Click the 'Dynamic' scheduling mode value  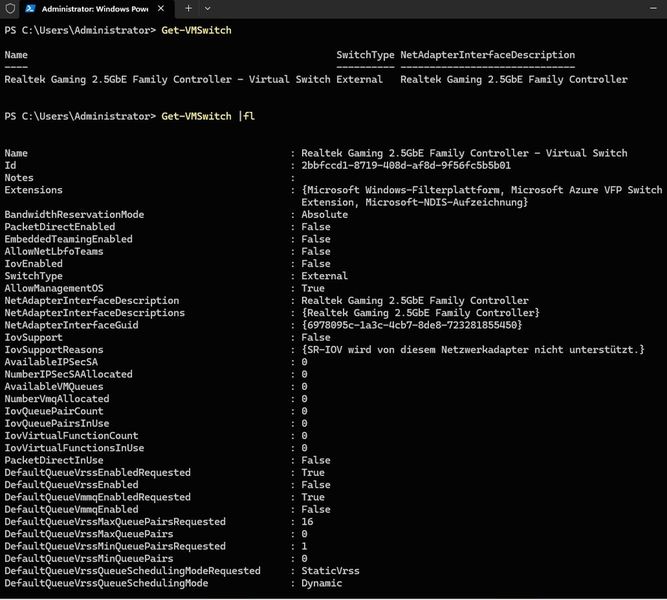[x=322, y=583]
